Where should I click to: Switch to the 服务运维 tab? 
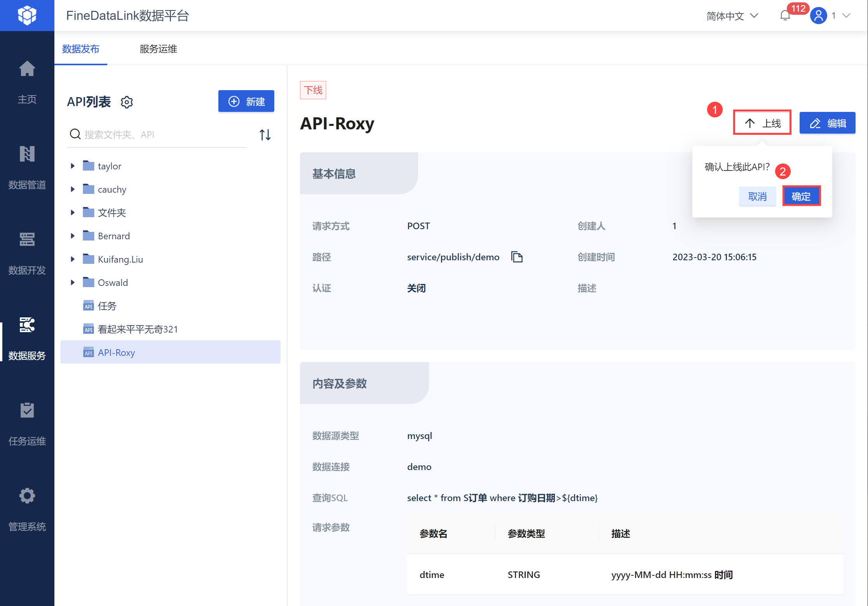[158, 49]
